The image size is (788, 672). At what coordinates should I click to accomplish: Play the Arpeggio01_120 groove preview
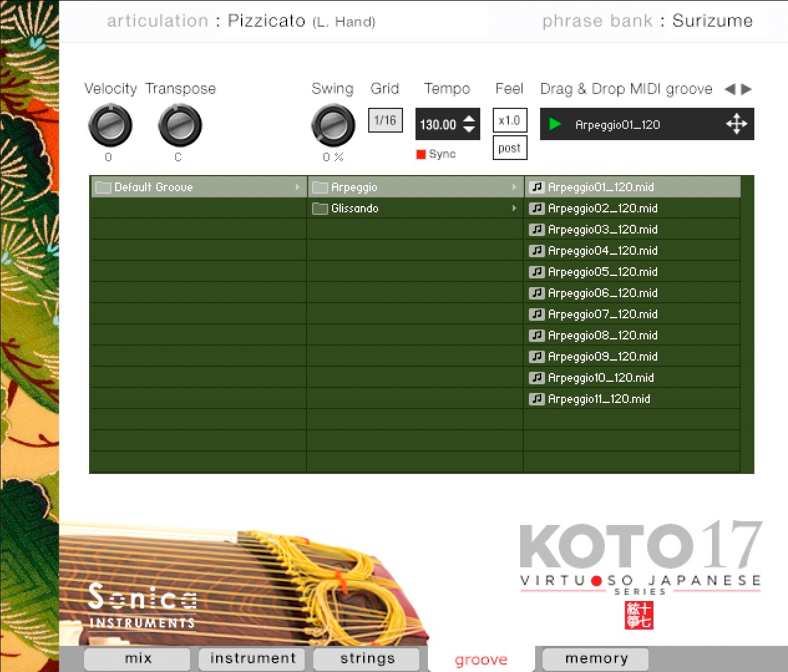pyautogui.click(x=554, y=124)
